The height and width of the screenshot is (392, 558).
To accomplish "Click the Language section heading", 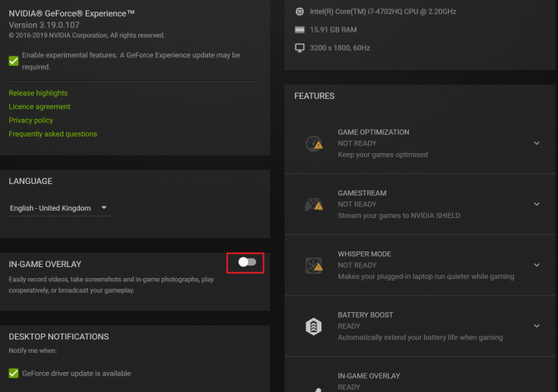I will coord(31,181).
